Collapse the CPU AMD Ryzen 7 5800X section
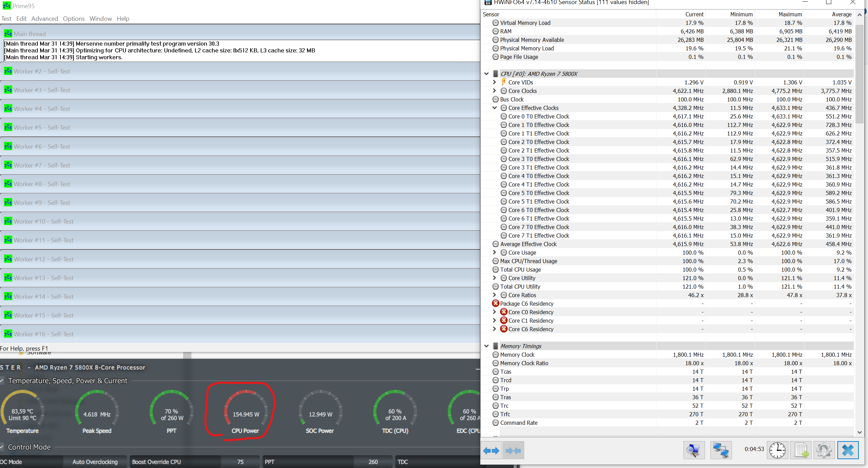 [x=486, y=74]
